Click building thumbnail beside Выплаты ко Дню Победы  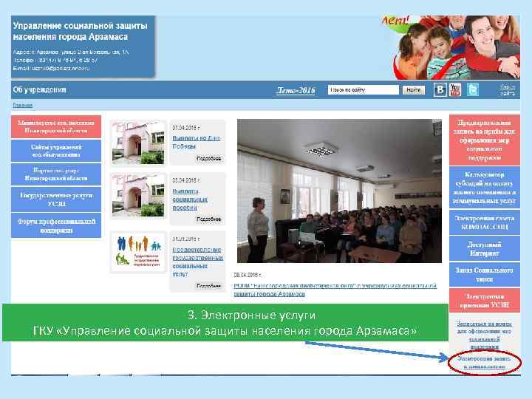[x=138, y=143]
